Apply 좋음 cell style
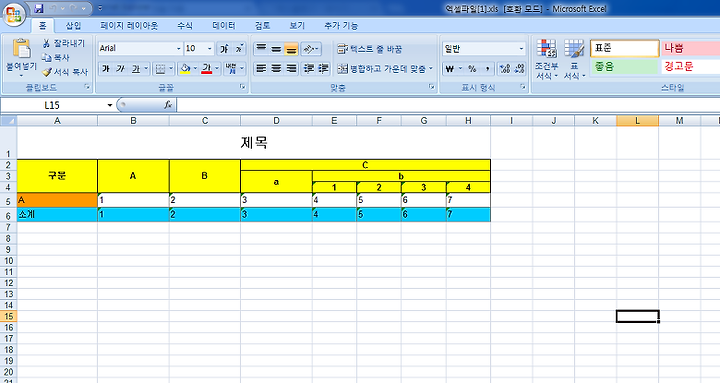Viewport: 720px width, 383px height. click(624, 67)
